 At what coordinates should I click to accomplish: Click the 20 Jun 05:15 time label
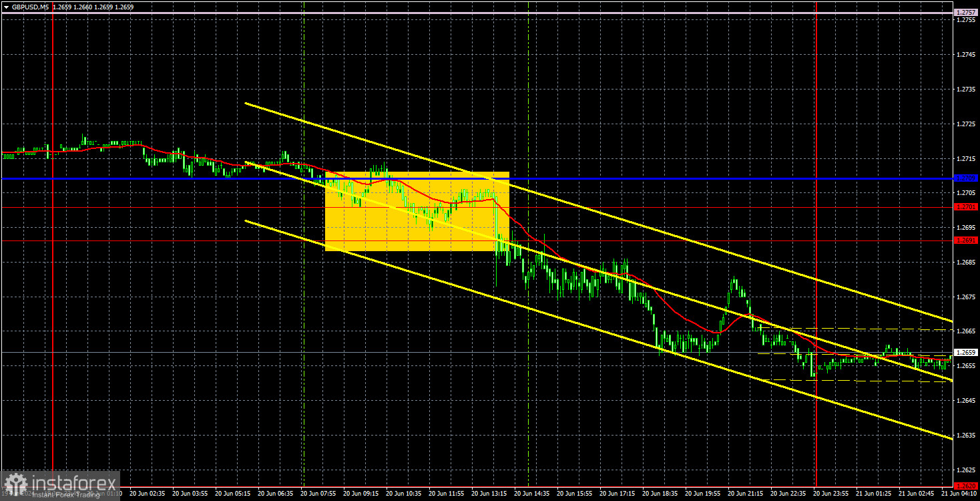tap(232, 494)
